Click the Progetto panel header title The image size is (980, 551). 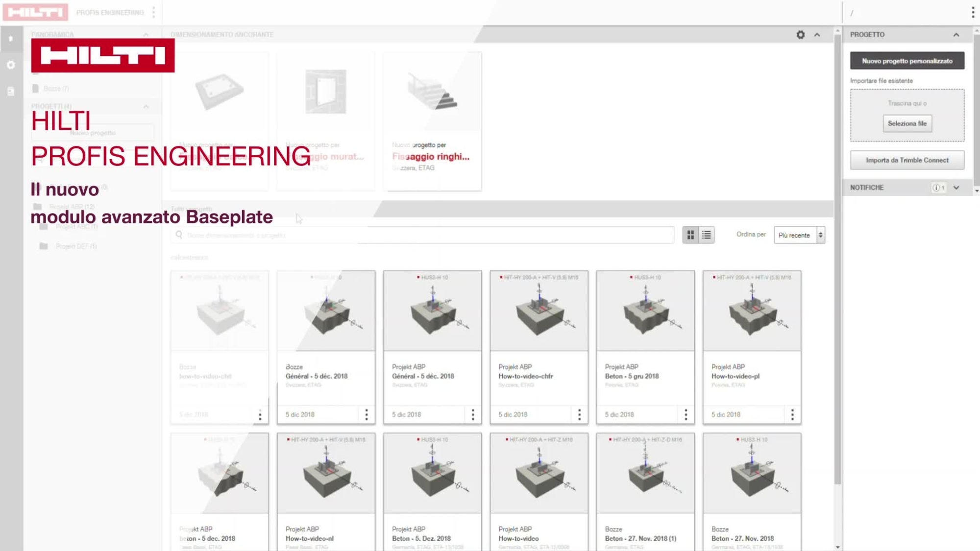coord(867,35)
